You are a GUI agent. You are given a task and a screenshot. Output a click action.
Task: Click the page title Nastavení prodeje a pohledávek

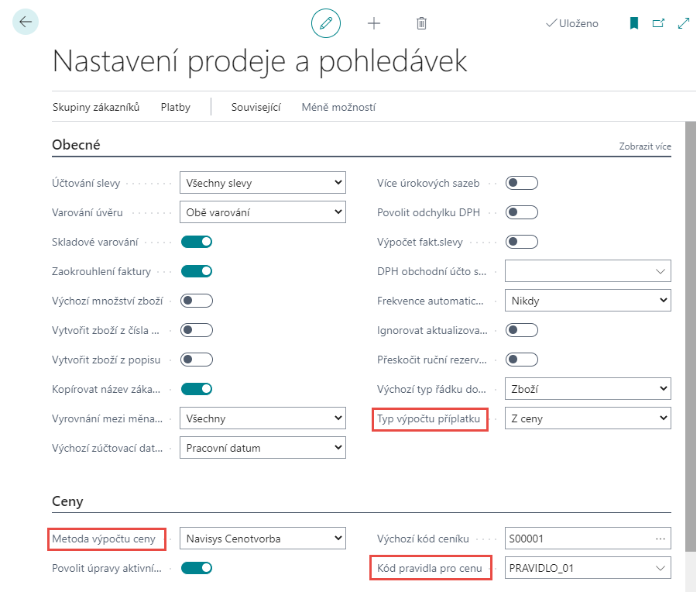click(259, 61)
